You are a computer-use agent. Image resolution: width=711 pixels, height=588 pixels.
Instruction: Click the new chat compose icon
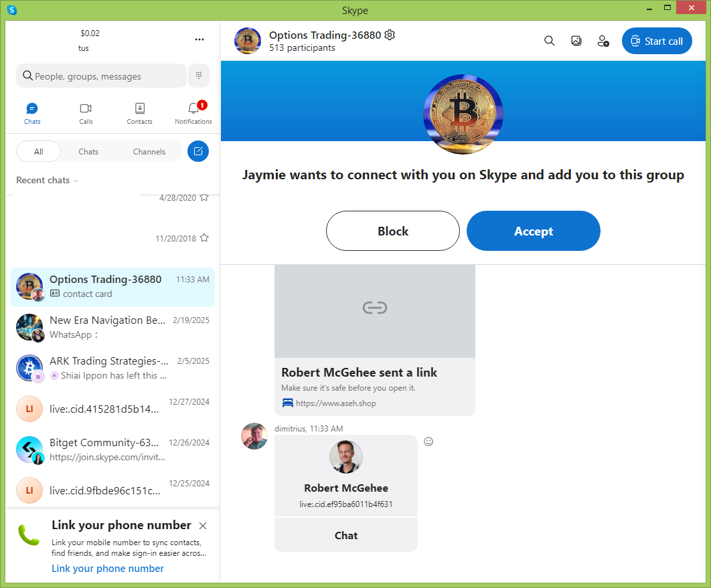(198, 151)
